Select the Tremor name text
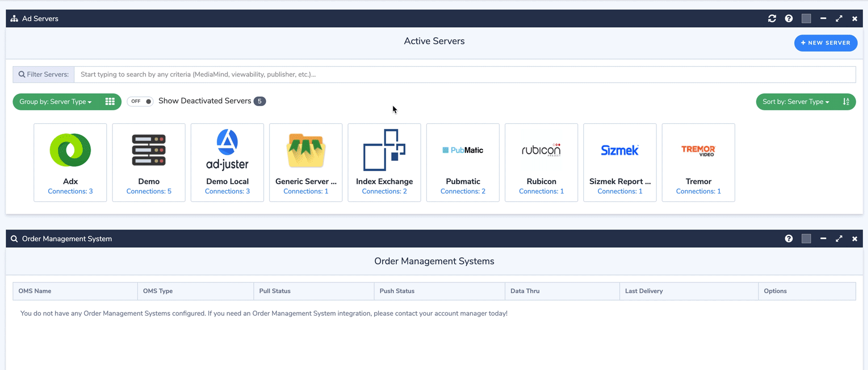This screenshot has width=868, height=370. [x=698, y=181]
